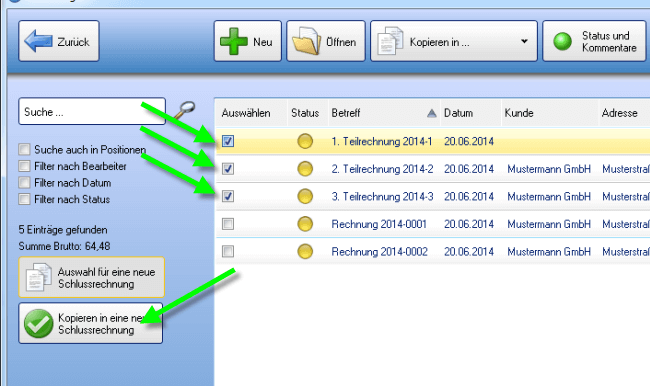The width and height of the screenshot is (650, 386).
Task: Uncheck the 2. Teilrechnung 2014-2 checkbox
Action: (x=228, y=169)
